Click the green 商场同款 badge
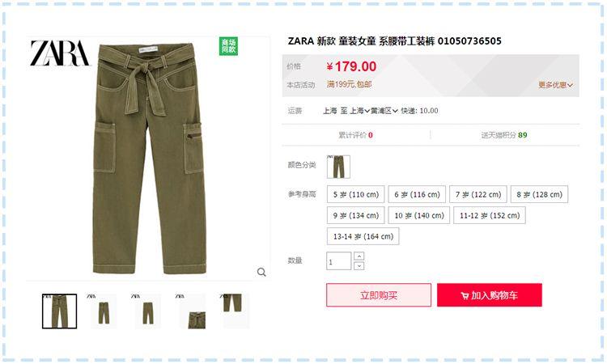 point(228,46)
